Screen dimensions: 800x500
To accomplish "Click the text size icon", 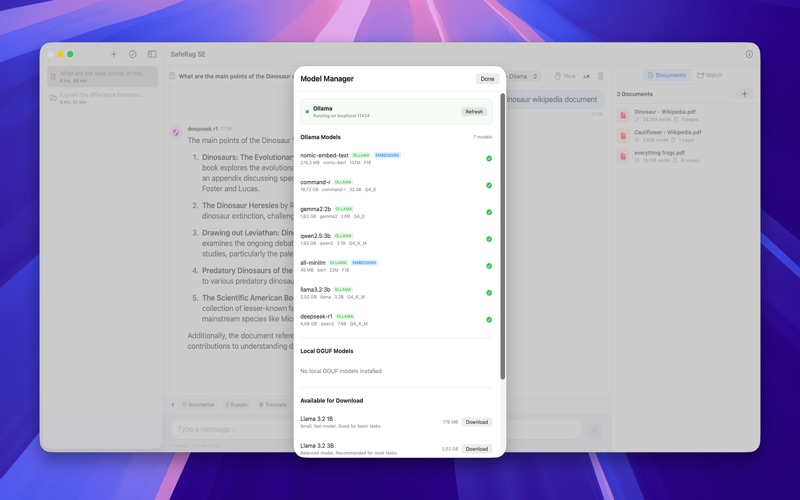I will tap(586, 76).
